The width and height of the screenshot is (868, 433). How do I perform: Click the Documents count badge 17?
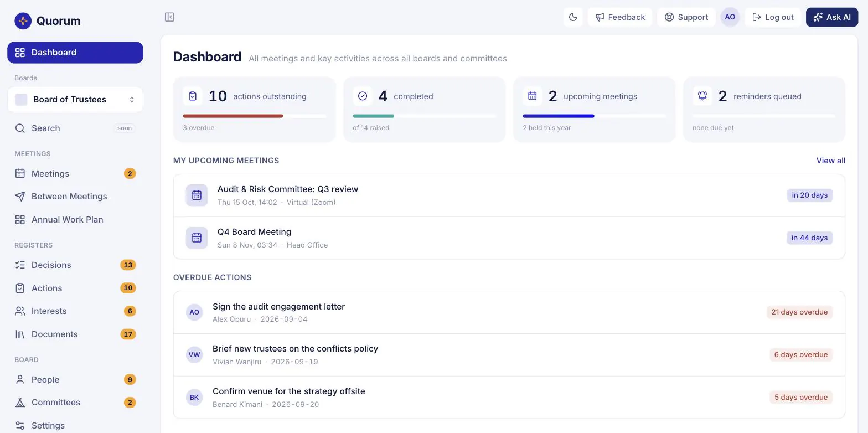point(128,334)
